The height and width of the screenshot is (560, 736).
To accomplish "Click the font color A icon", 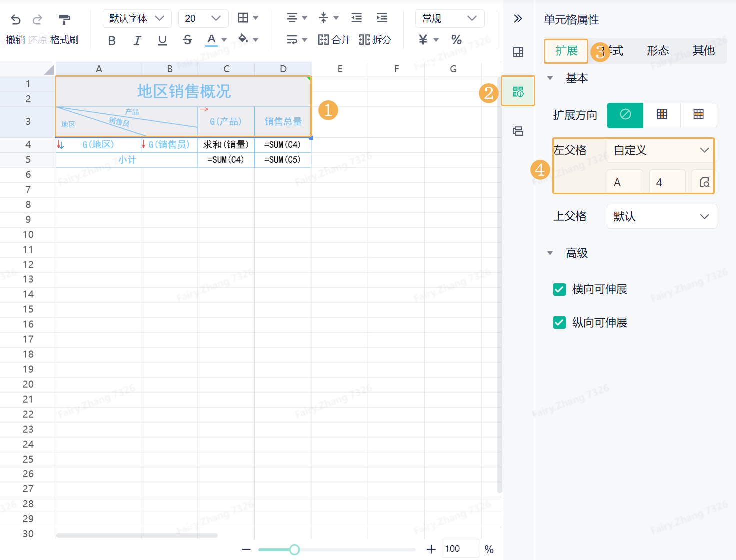I will (x=212, y=39).
